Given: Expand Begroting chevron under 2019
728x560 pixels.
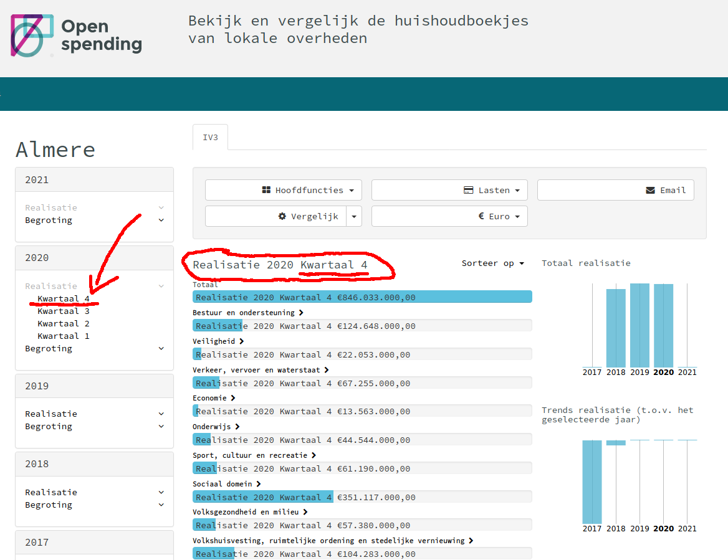Looking at the screenshot, I should [x=161, y=426].
